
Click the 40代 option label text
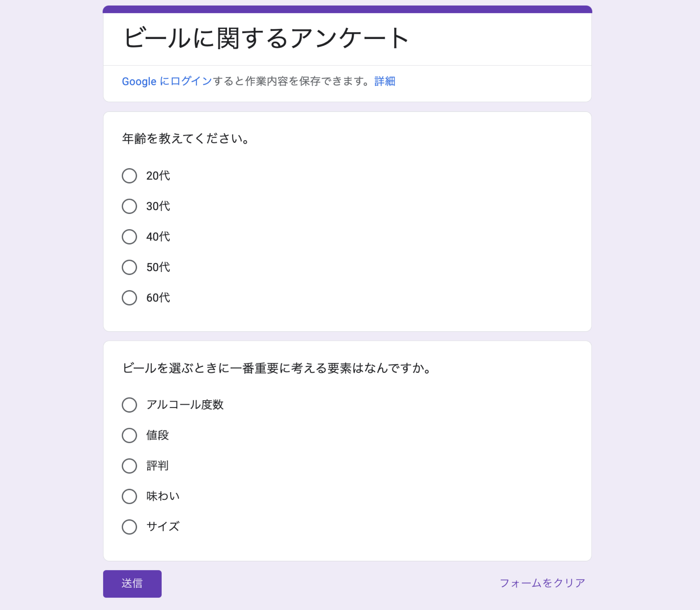coord(158,237)
